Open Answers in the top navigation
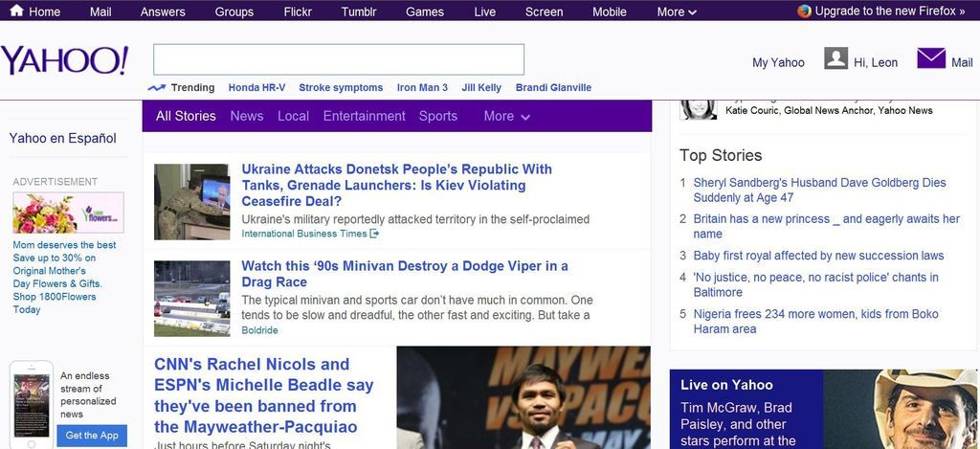980x449 pixels. pos(163,11)
